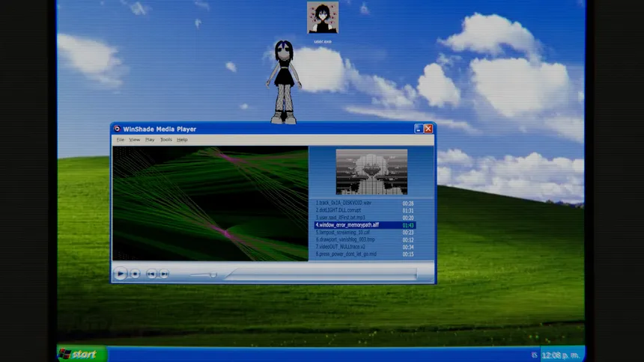The height and width of the screenshot is (362, 644).
Task: Select track 6.drawport_vanishlog_003.bmp
Action: tap(365, 239)
